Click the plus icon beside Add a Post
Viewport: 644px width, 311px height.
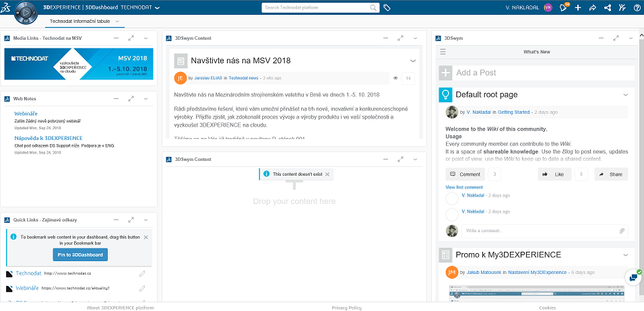click(446, 73)
